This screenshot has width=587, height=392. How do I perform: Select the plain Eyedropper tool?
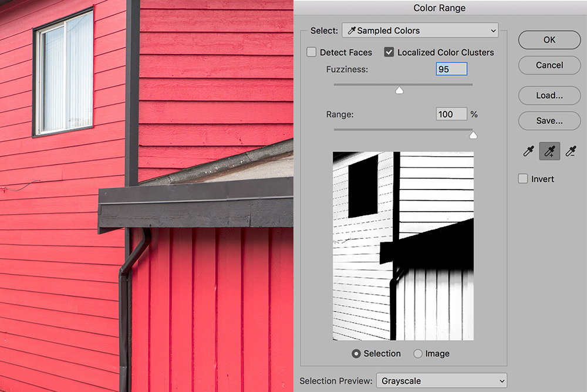pyautogui.click(x=528, y=151)
